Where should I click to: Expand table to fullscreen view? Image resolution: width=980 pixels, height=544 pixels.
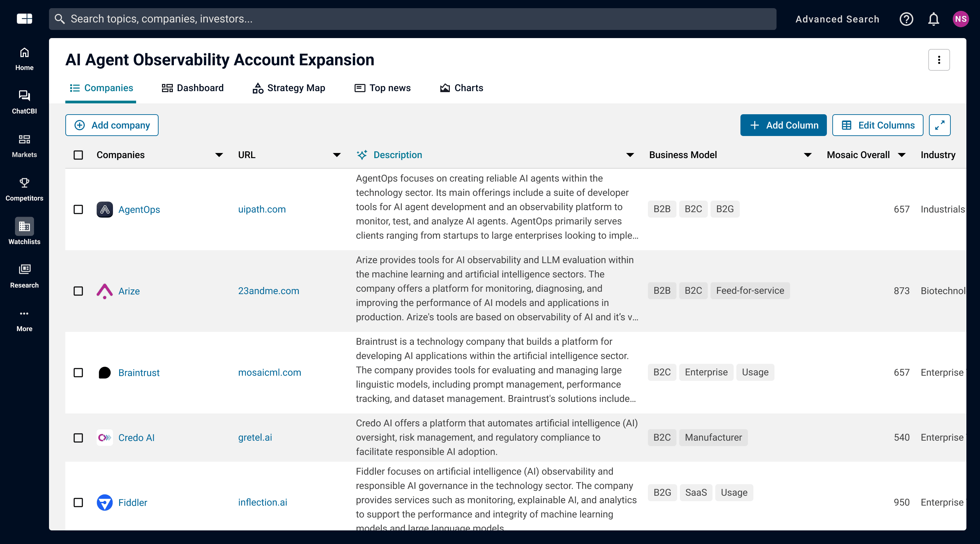pos(939,125)
